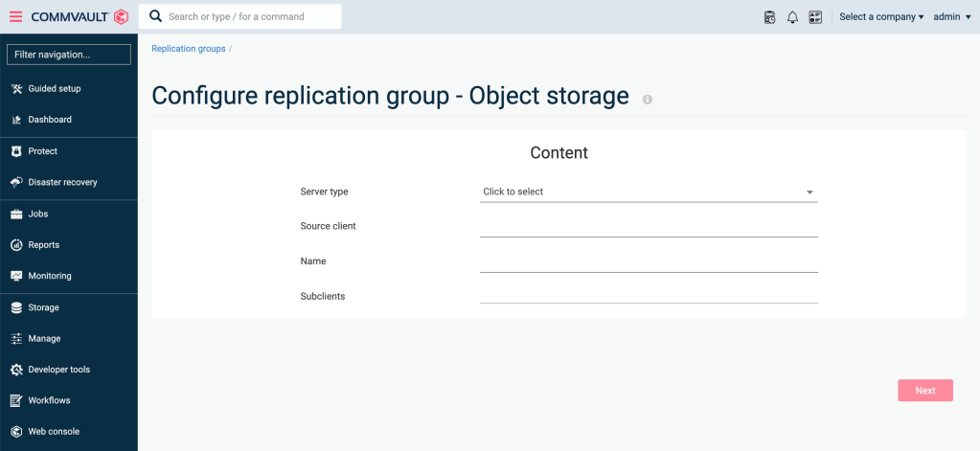The width and height of the screenshot is (980, 451).
Task: Click the Developer tools gear icon
Action: pos(17,370)
